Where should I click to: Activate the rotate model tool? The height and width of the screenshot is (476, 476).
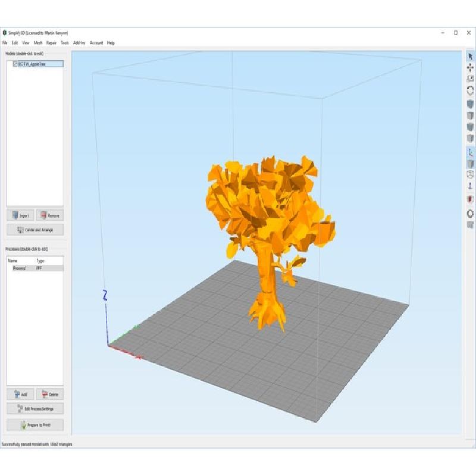pos(470,91)
